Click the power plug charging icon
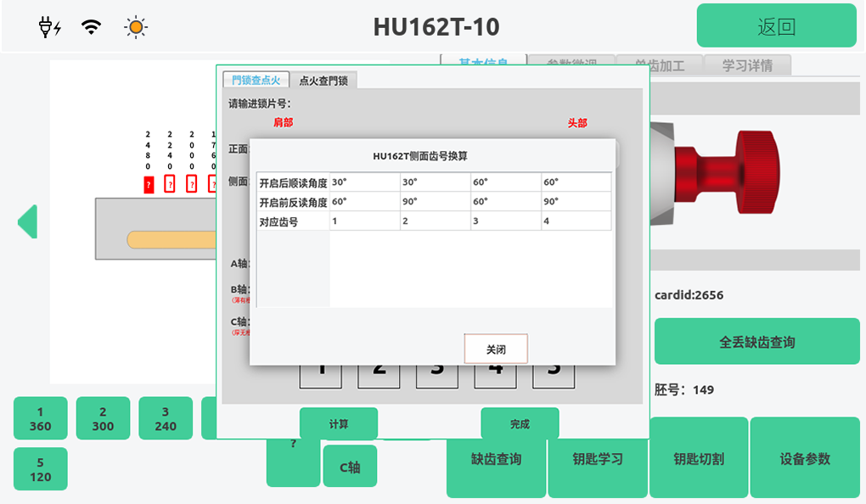Image resolution: width=866 pixels, height=504 pixels. pos(50,27)
